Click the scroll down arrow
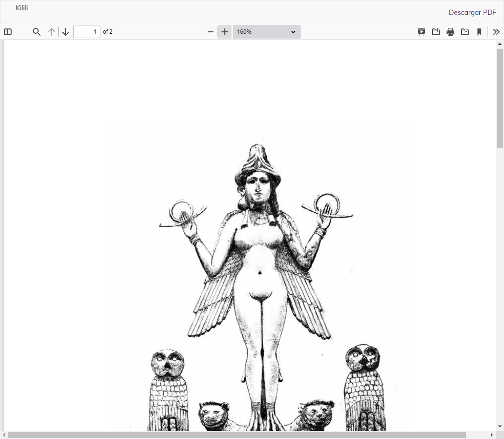 pos(500,427)
